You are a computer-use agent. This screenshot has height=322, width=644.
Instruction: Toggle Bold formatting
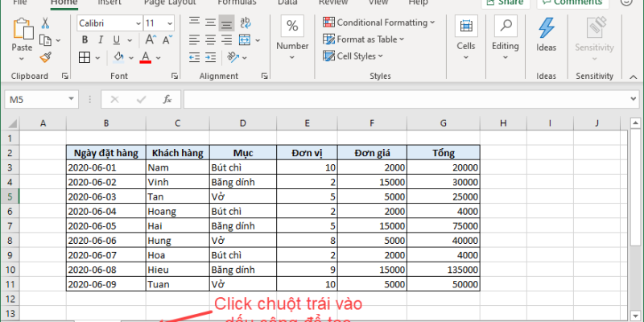point(85,39)
